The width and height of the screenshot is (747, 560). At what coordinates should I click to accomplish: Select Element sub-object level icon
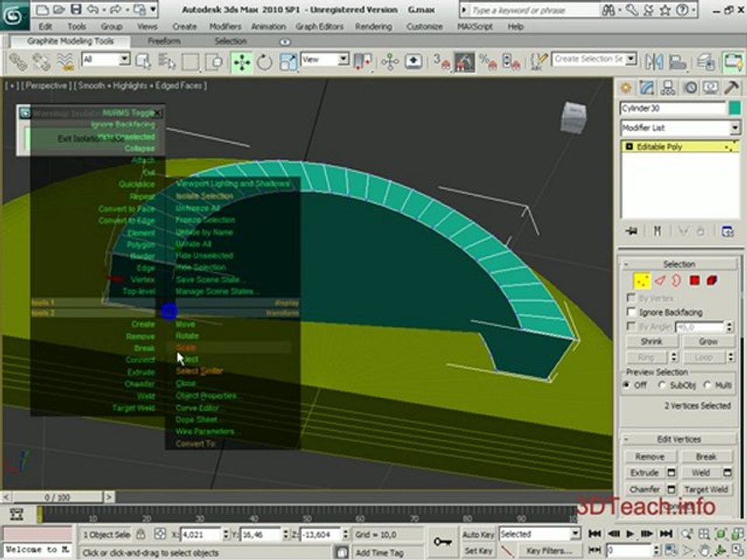pos(712,281)
